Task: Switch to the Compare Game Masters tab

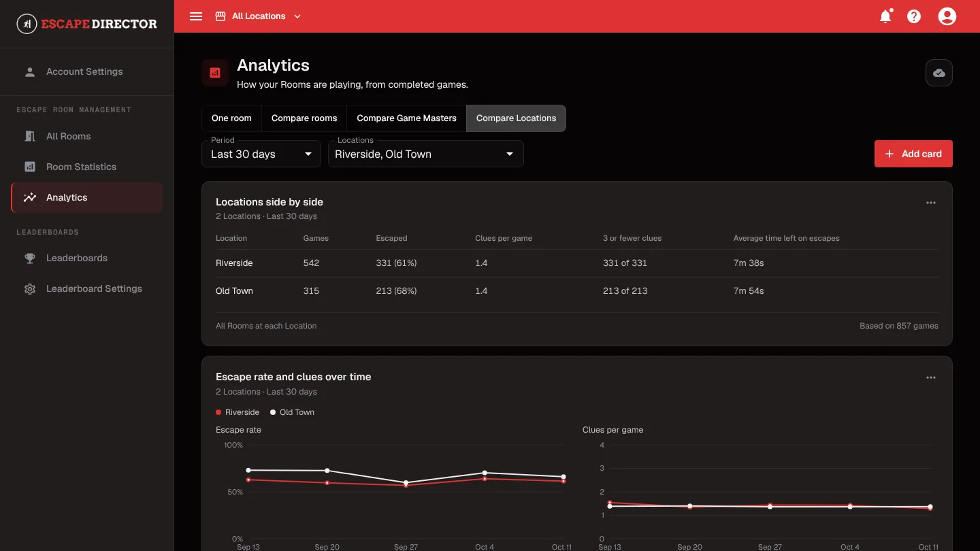Action: point(407,118)
